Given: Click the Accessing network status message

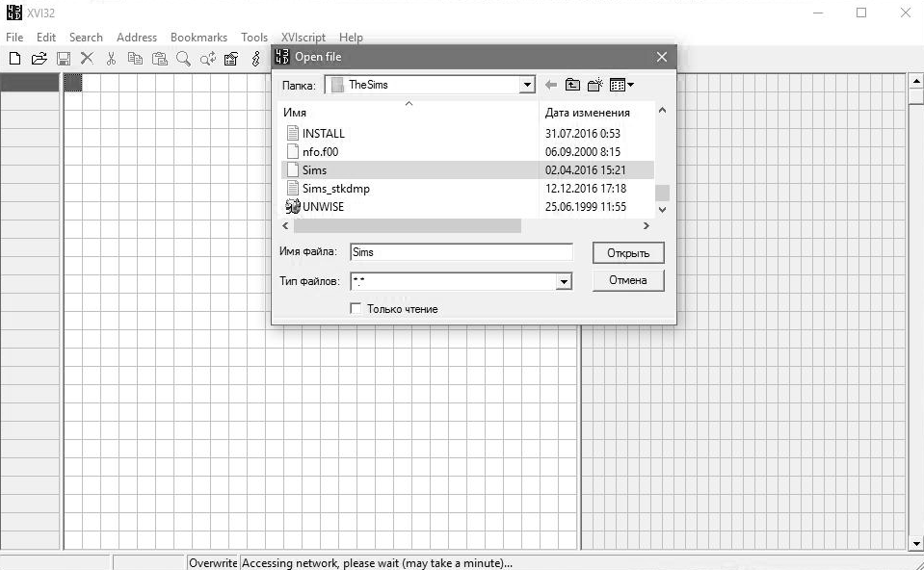Looking at the screenshot, I should [x=377, y=563].
